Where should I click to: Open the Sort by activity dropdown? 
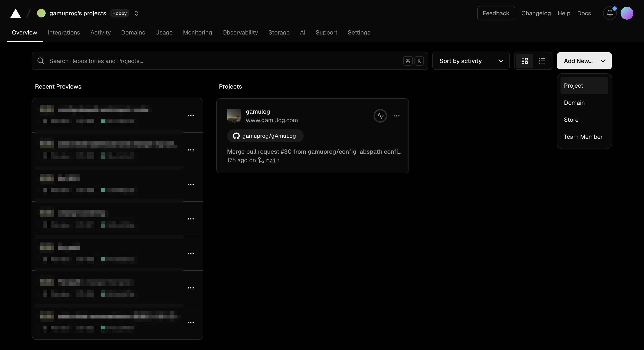[x=471, y=61]
